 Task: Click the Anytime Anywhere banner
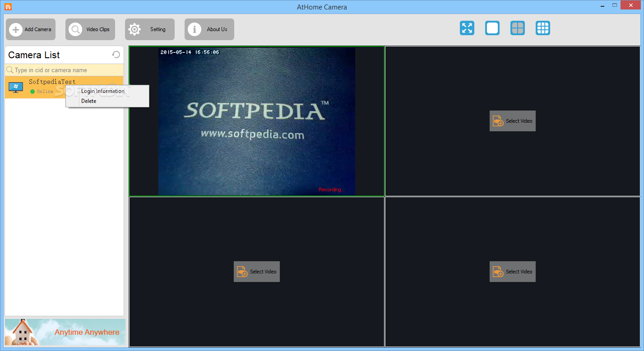tap(65, 332)
